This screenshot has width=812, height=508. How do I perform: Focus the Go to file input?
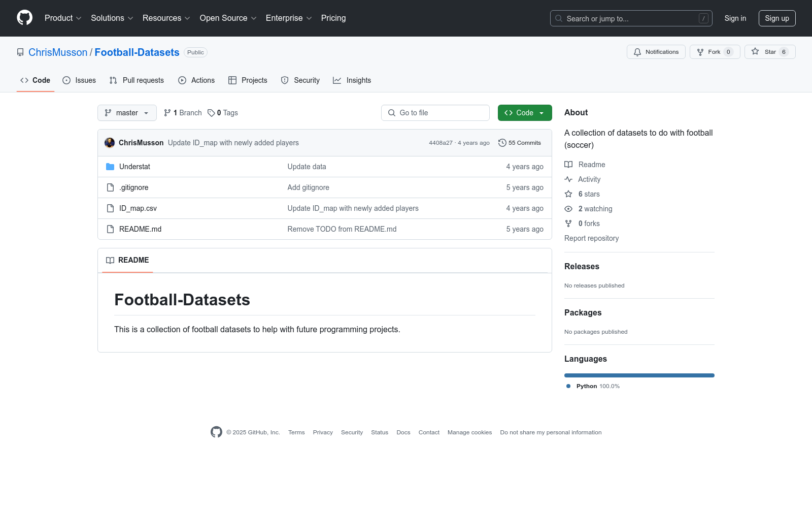[x=435, y=113]
